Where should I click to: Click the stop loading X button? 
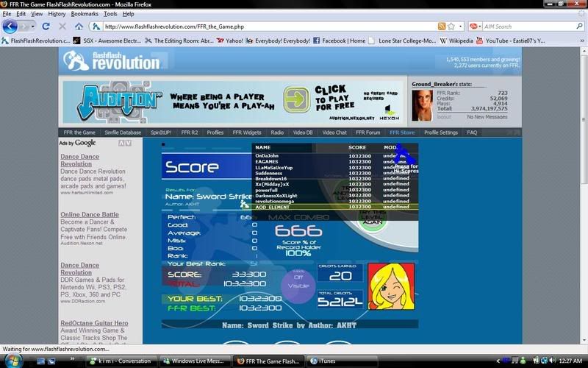coord(62,26)
